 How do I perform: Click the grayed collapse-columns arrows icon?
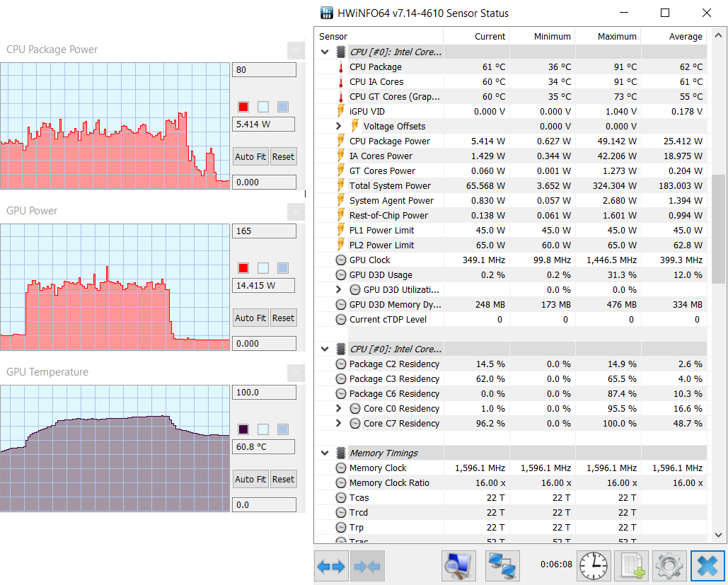368,566
